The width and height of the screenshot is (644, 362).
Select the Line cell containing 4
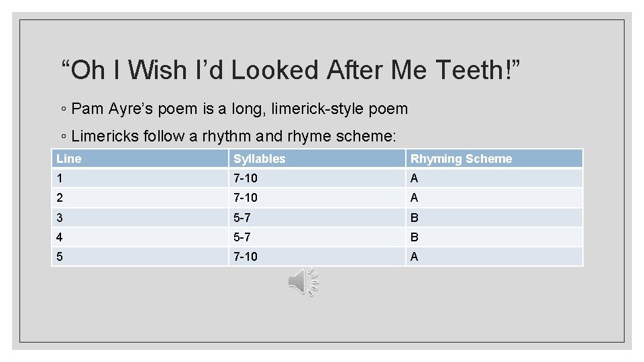pyautogui.click(x=140, y=237)
